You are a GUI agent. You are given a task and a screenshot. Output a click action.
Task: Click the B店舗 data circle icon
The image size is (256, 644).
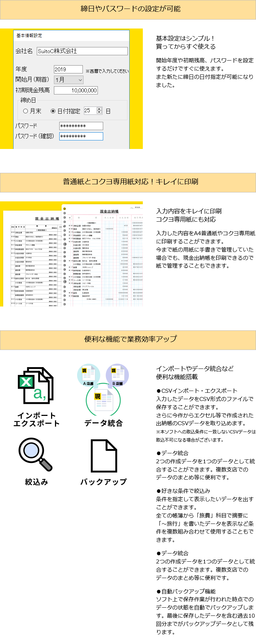[x=117, y=375]
